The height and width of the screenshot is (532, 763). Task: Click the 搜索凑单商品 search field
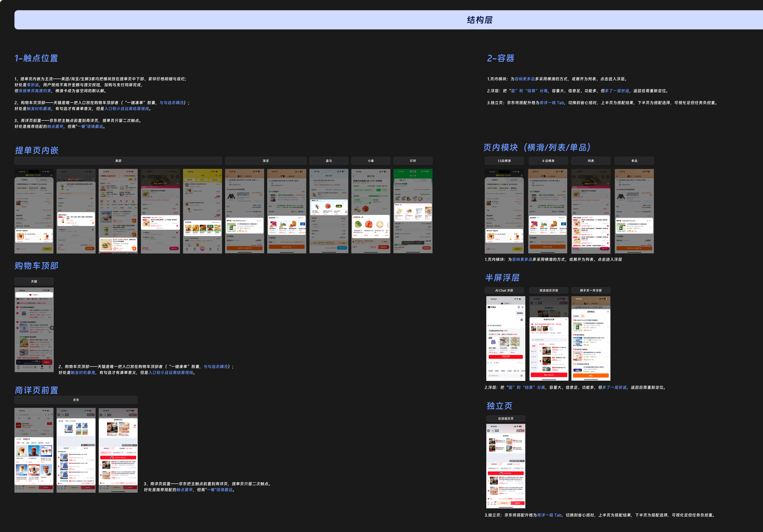549,340
